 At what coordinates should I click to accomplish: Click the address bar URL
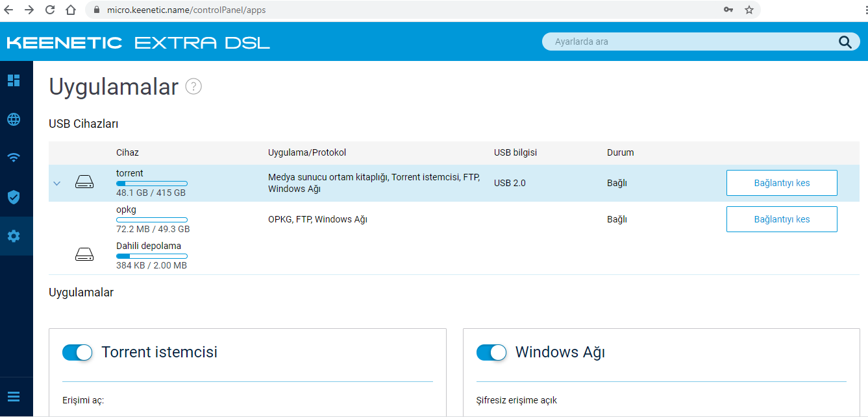[186, 10]
